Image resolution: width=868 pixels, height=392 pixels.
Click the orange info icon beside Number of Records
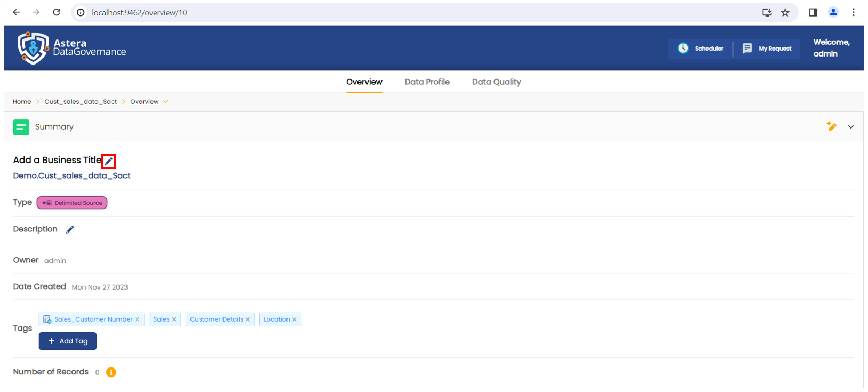point(111,372)
